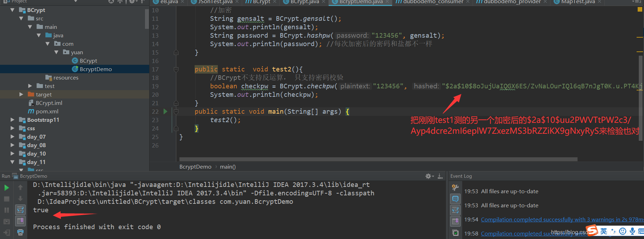Click Scroll from Source target icon
The height and width of the screenshot is (239, 644).
click(111, 1)
